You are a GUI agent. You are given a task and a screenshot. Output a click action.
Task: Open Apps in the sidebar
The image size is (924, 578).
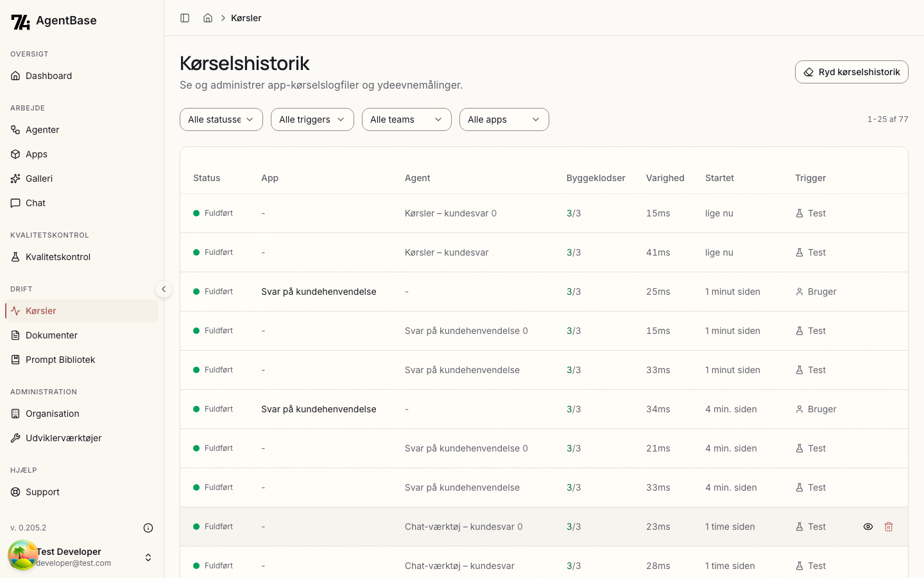[x=81, y=154]
